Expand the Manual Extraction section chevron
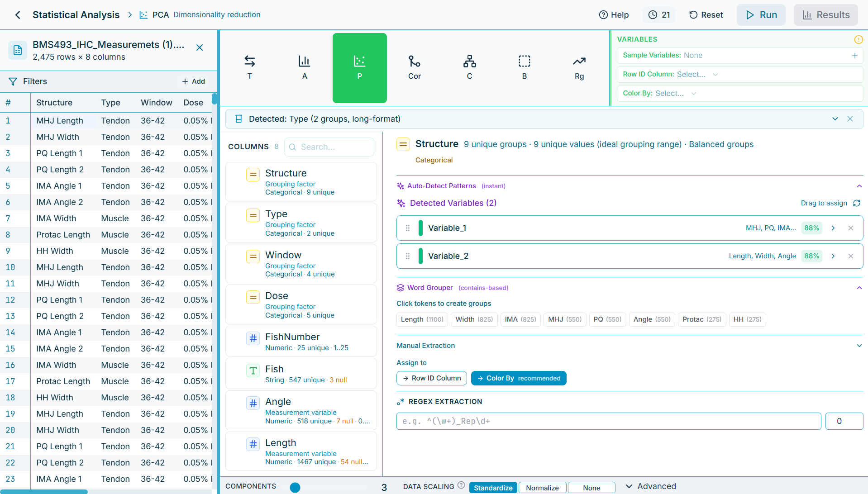 pyautogui.click(x=859, y=345)
